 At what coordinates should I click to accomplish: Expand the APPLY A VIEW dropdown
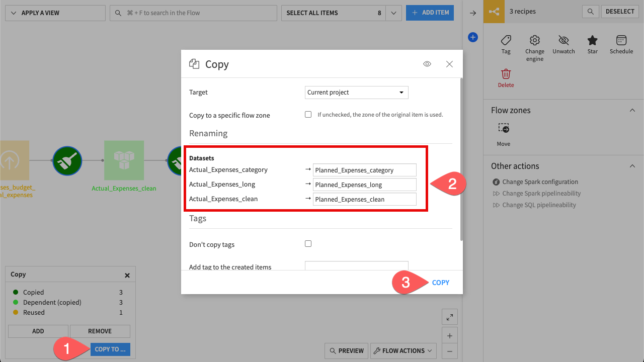pos(55,13)
